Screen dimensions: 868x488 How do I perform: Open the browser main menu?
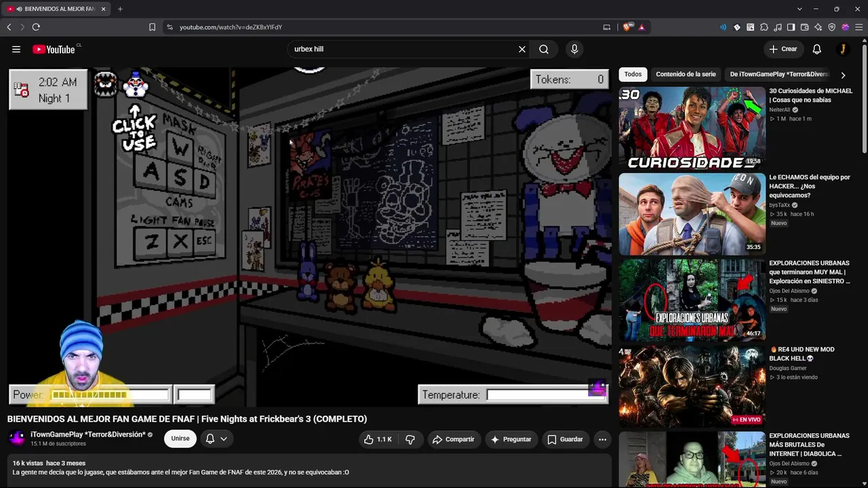pos(859,27)
